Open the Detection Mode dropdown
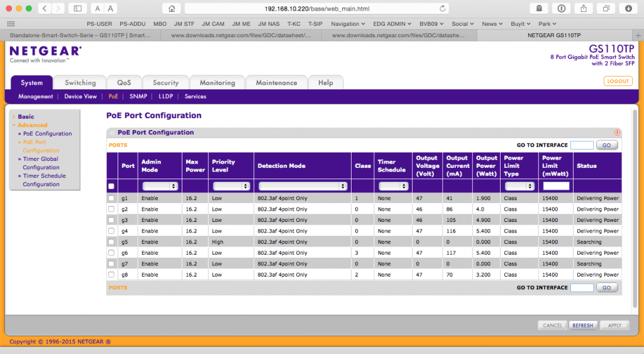 pos(303,186)
